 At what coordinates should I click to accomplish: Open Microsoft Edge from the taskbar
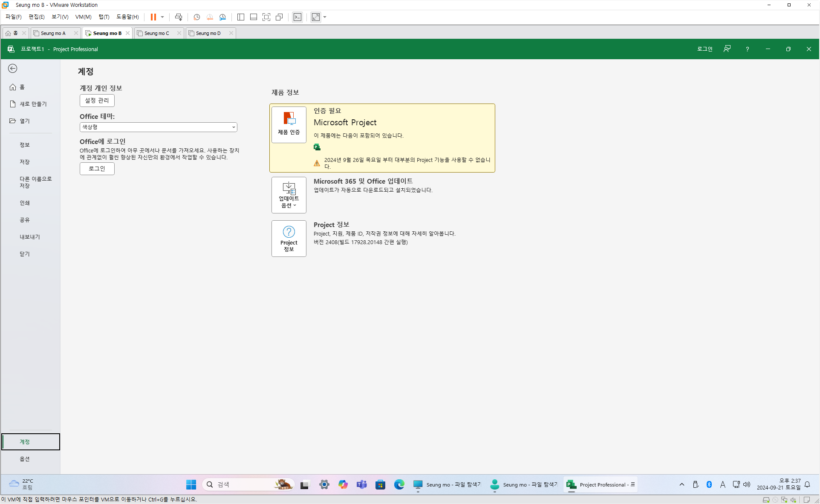tap(399, 484)
